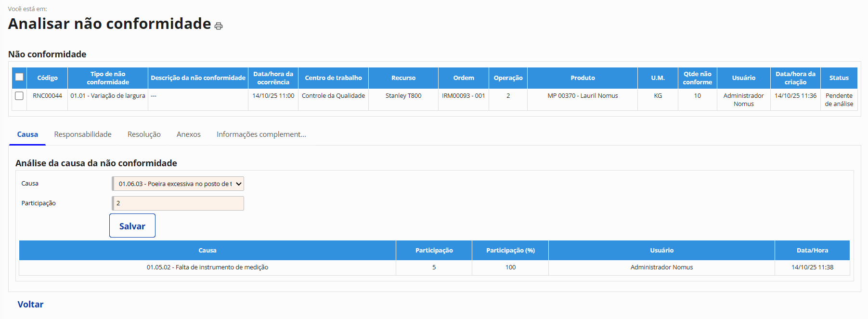868x319 pixels.
Task: Show the Informações complement... tab
Action: pos(261,134)
